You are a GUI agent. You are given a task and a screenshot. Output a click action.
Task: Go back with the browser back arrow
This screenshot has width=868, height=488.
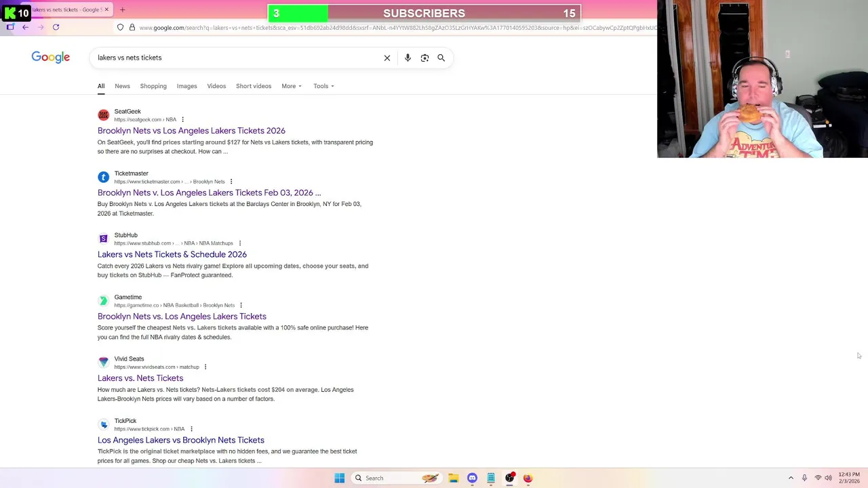coord(25,27)
